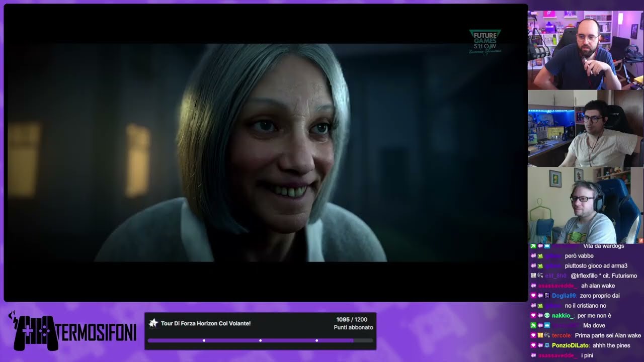This screenshot has height=362, width=644.
Task: Click the badge directly left of PonzioDiLato's name
Action: tap(547, 345)
